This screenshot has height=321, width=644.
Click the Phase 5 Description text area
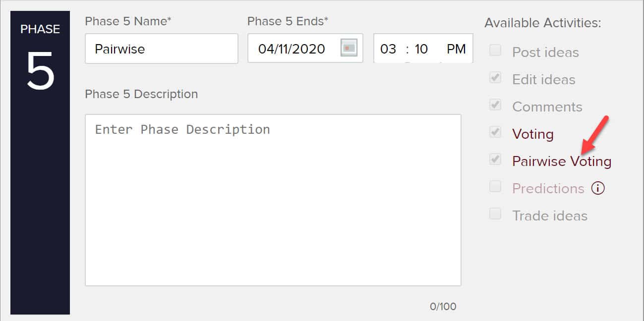click(x=273, y=200)
